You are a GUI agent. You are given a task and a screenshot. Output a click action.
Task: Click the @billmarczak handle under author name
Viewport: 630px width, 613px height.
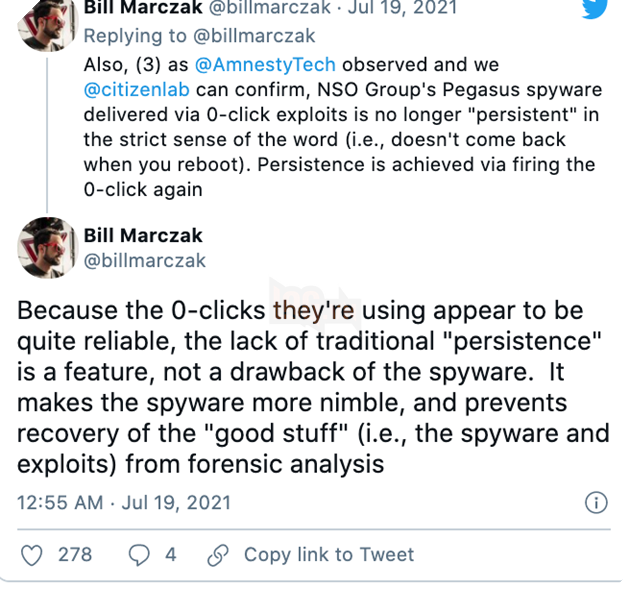point(145,261)
